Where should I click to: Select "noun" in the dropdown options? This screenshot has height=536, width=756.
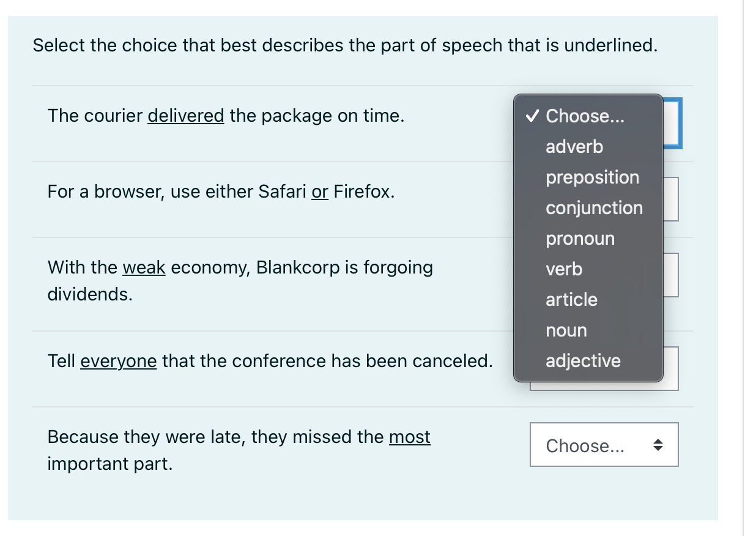566,330
